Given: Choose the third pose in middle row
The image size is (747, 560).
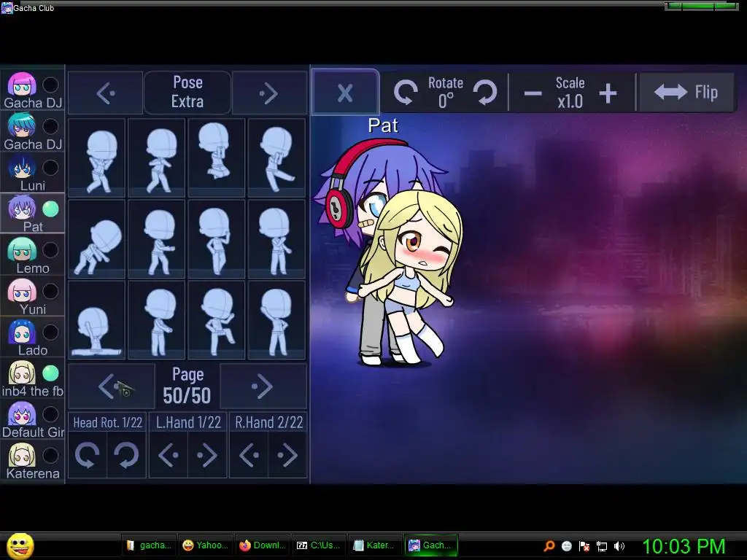Looking at the screenshot, I should tap(217, 239).
